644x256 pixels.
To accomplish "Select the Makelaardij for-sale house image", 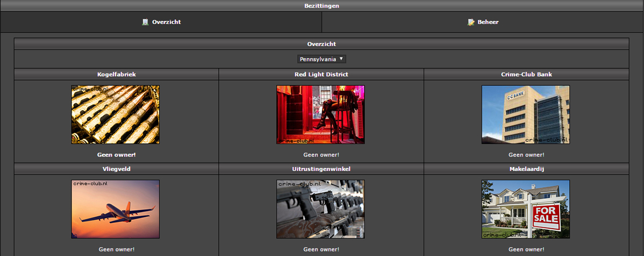I will click(x=526, y=209).
